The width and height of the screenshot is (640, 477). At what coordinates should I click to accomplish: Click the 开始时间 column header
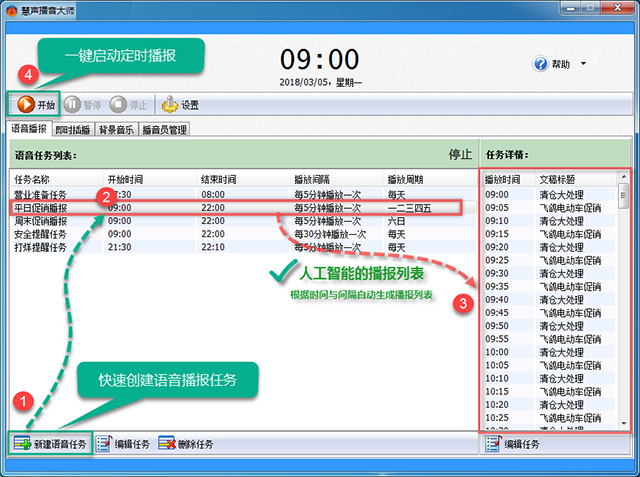pos(149,179)
